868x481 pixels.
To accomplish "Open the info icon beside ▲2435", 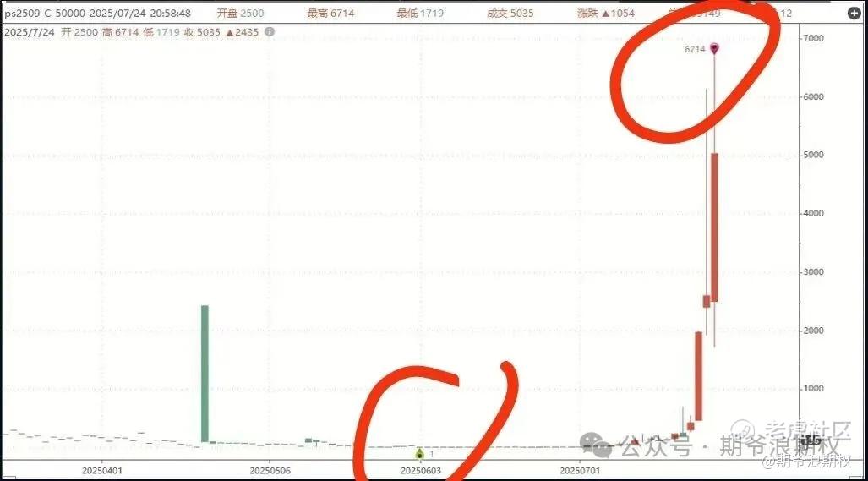I will click(x=270, y=32).
